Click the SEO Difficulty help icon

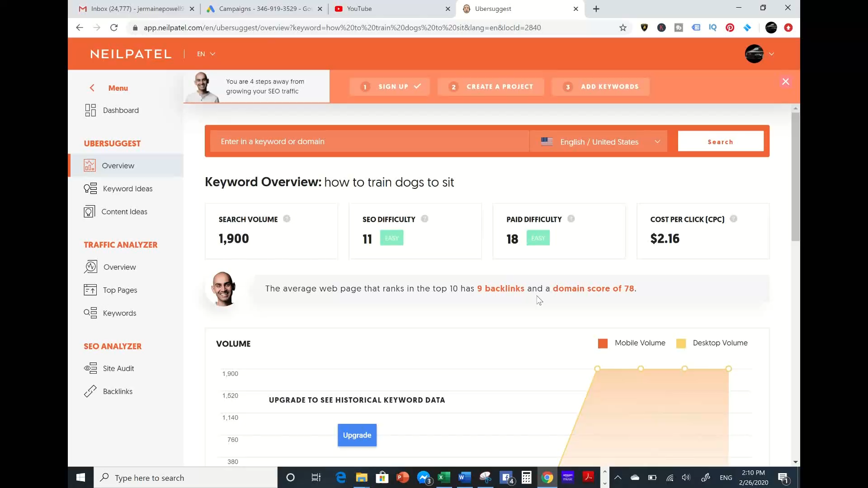[425, 219]
